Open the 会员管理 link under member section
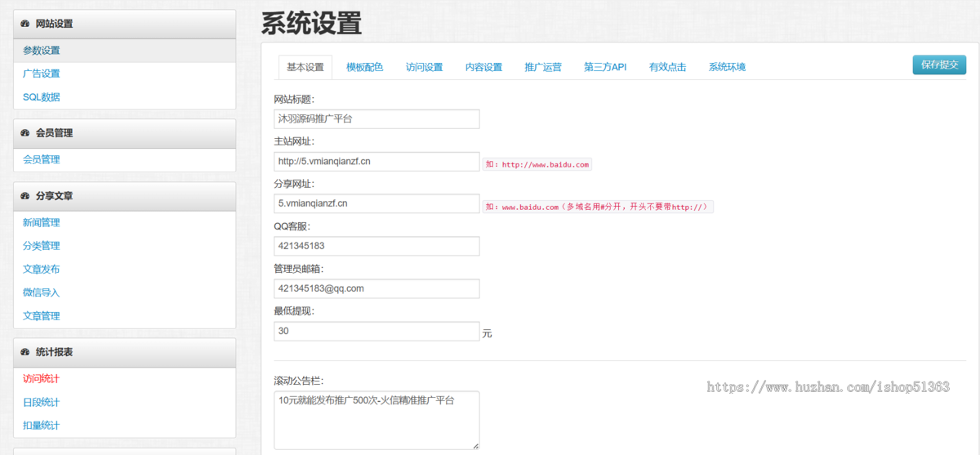 tap(41, 160)
